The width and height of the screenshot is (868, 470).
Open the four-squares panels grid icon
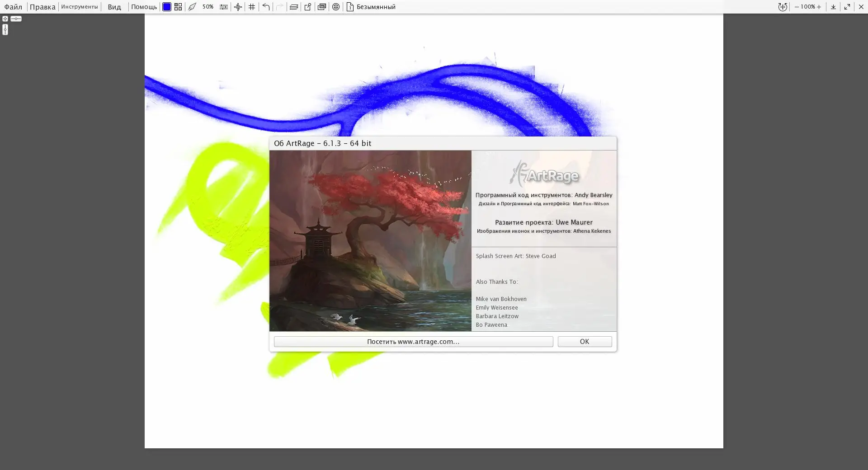pyautogui.click(x=178, y=7)
